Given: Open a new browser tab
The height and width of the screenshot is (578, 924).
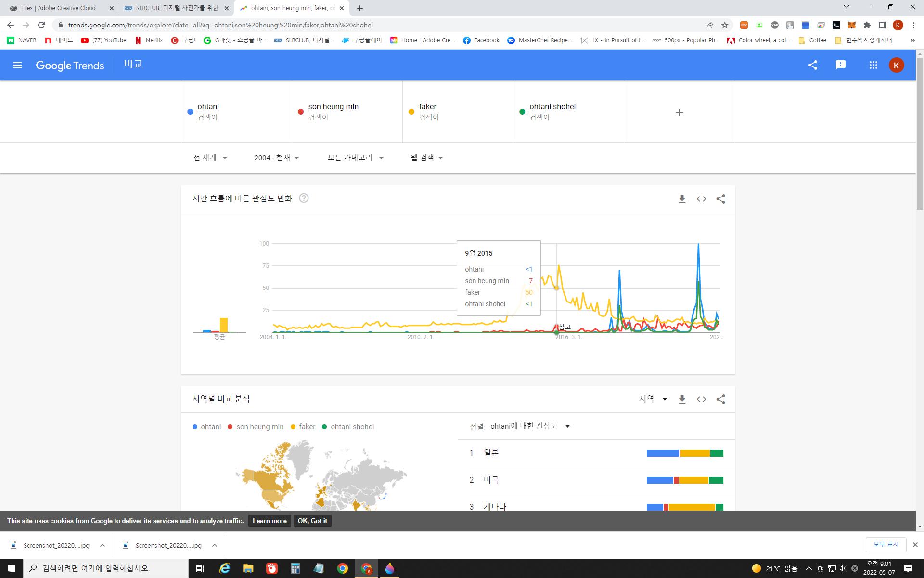Looking at the screenshot, I should [x=360, y=8].
